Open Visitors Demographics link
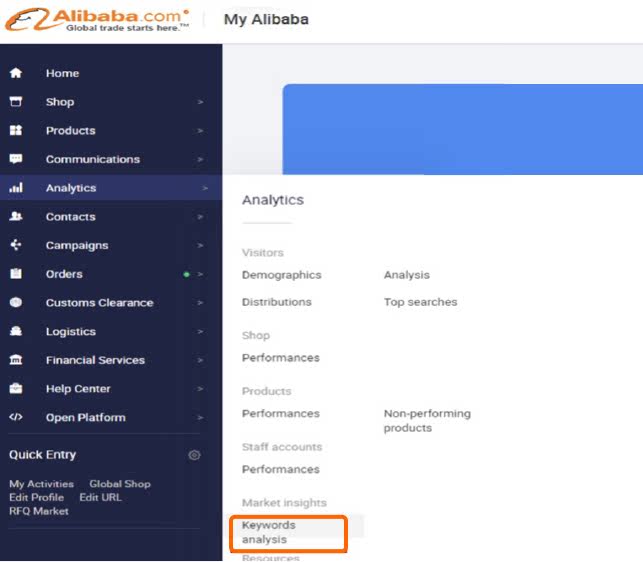This screenshot has height=562, width=643. click(x=282, y=275)
